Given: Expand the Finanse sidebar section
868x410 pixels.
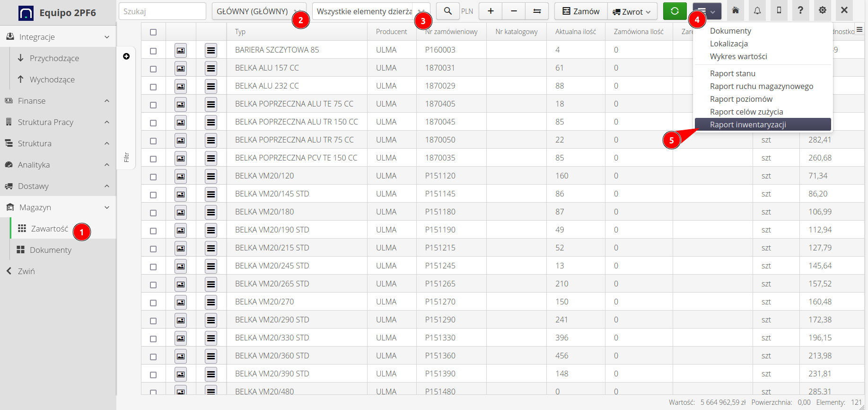Looking at the screenshot, I should (x=58, y=100).
